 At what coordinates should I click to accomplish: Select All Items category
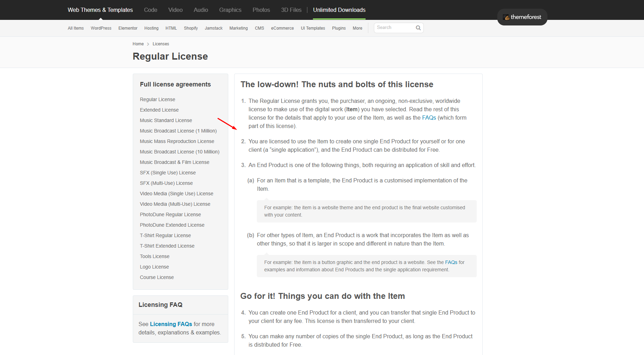pos(76,28)
